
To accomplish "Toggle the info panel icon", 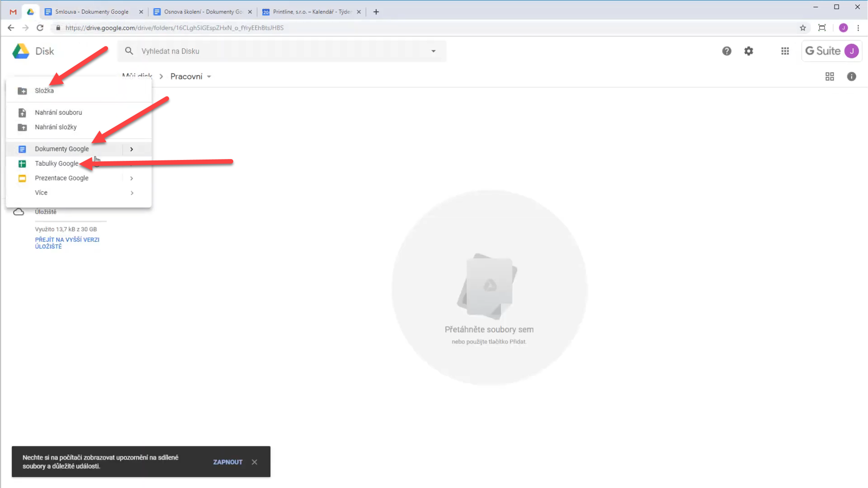I will pyautogui.click(x=851, y=76).
